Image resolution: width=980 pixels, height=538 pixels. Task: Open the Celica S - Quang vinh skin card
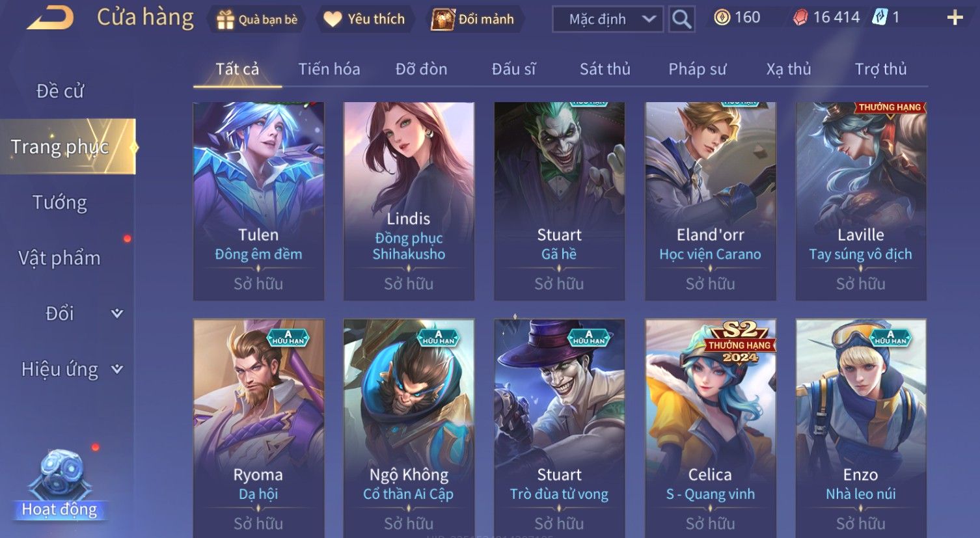710,428
